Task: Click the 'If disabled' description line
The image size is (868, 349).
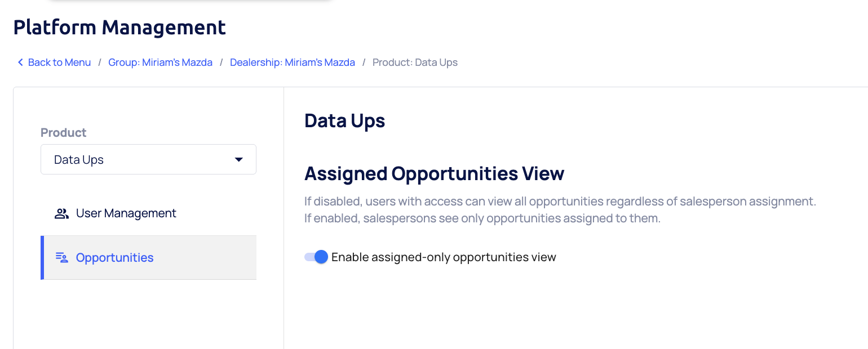Action: [560, 201]
